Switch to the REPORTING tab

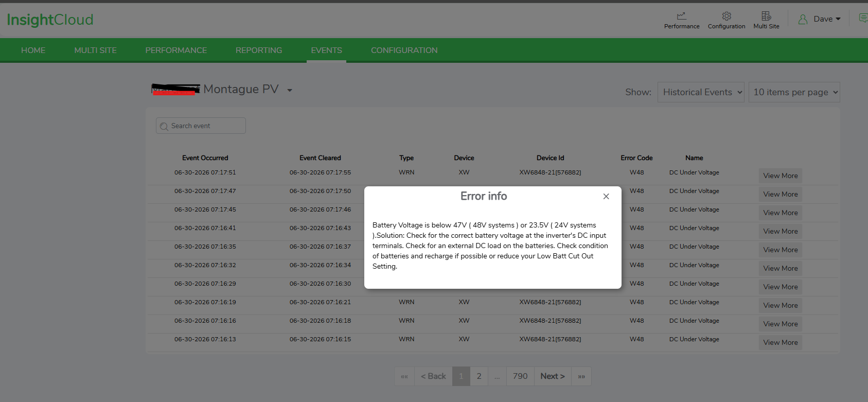(x=259, y=50)
